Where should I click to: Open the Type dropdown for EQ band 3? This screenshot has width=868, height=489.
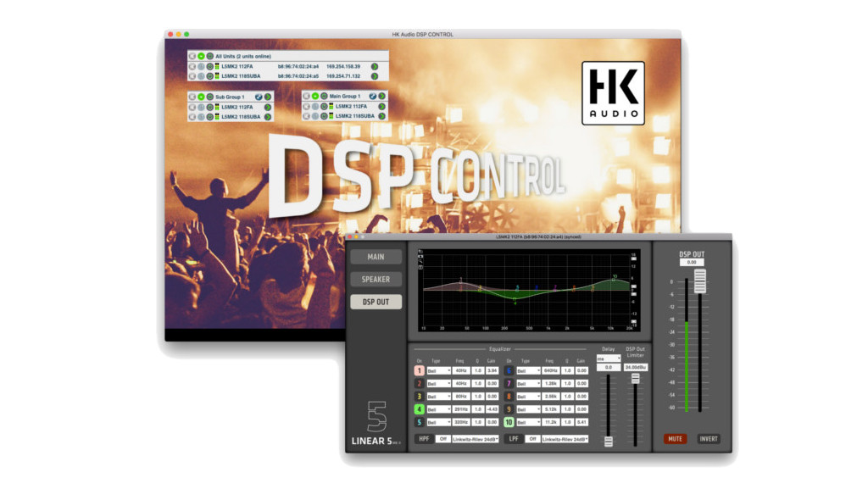pyautogui.click(x=438, y=397)
